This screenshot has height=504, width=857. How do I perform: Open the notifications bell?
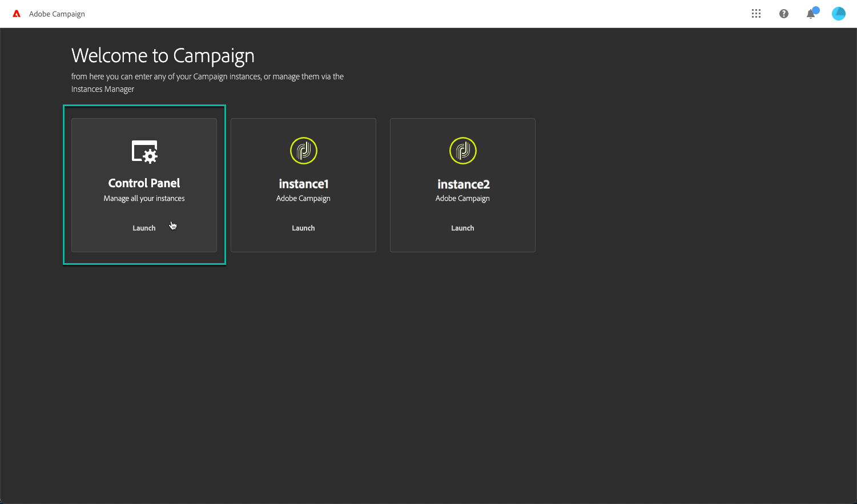[x=811, y=13]
